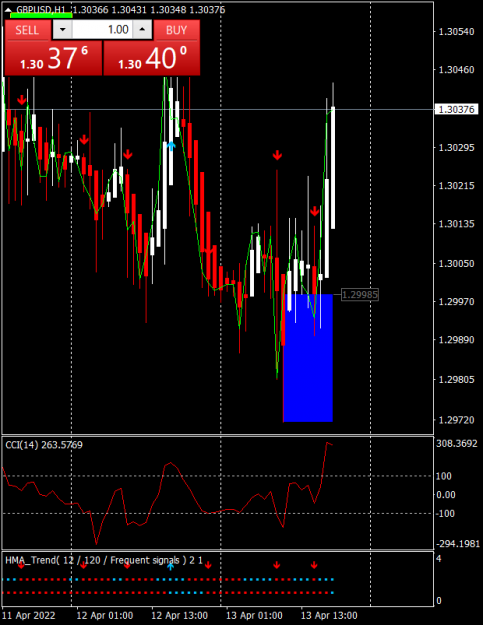Click the -294.1981 CCI scale minimum

point(458,544)
